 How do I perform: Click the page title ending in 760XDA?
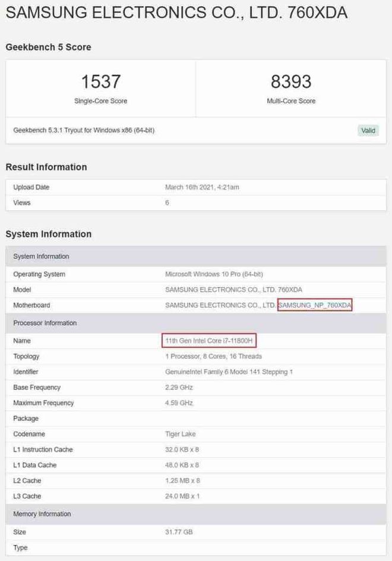click(176, 12)
